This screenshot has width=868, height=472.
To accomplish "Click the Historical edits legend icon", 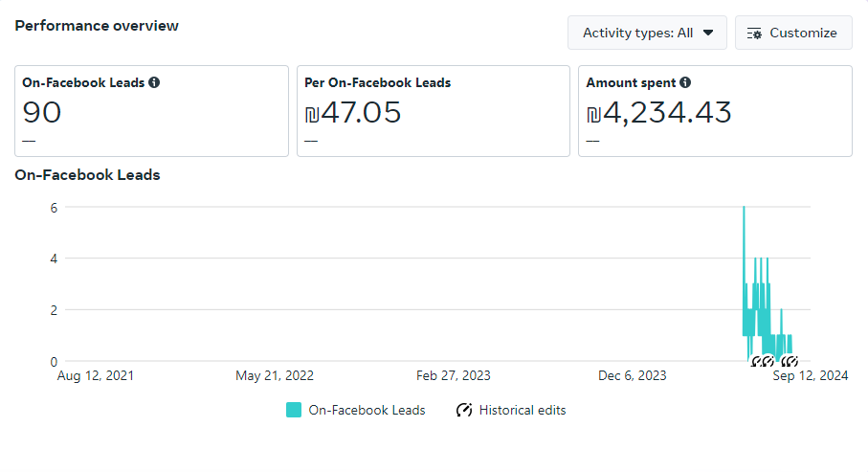I will pyautogui.click(x=464, y=410).
